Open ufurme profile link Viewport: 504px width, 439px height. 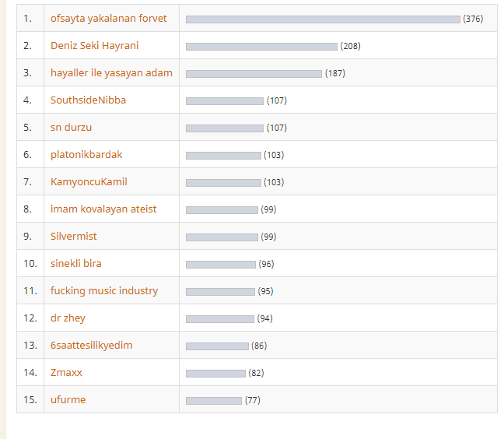68,400
